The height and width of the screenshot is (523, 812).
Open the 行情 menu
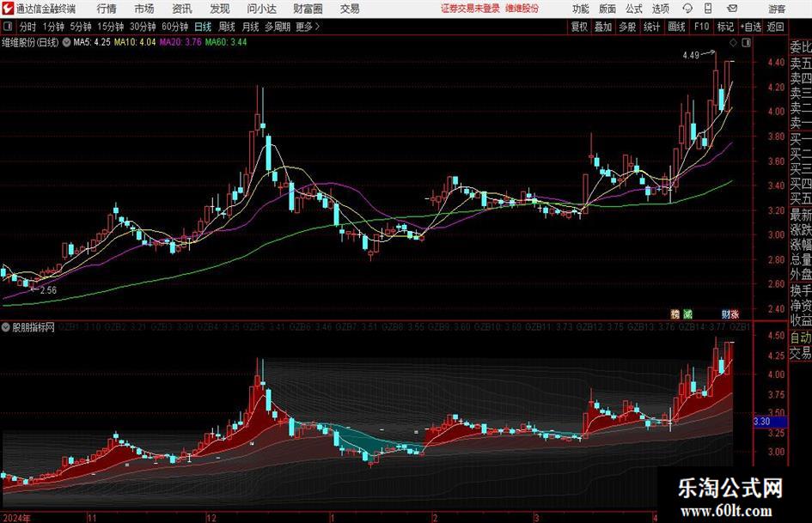[107, 9]
